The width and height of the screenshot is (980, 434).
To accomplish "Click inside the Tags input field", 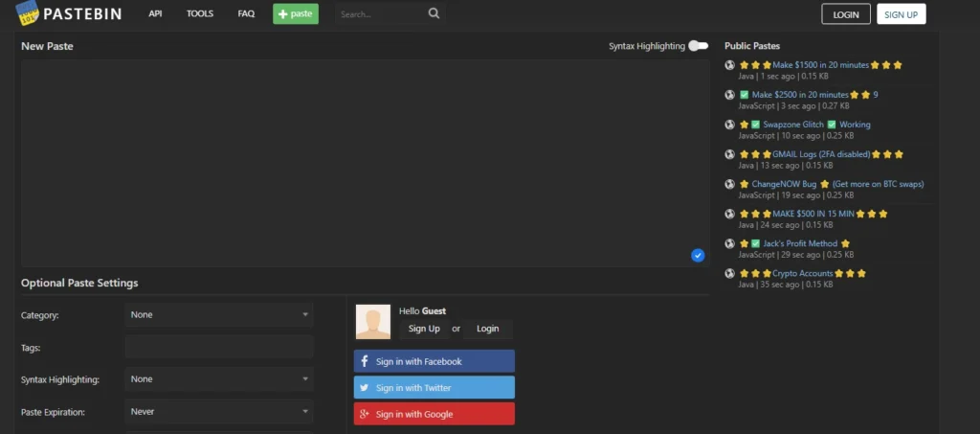I will pyautogui.click(x=218, y=347).
